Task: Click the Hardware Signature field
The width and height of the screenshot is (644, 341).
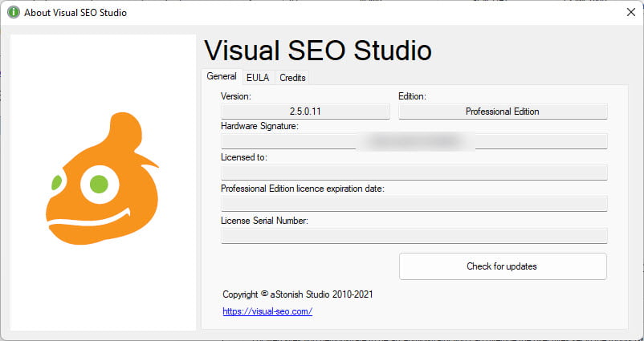Action: point(414,141)
